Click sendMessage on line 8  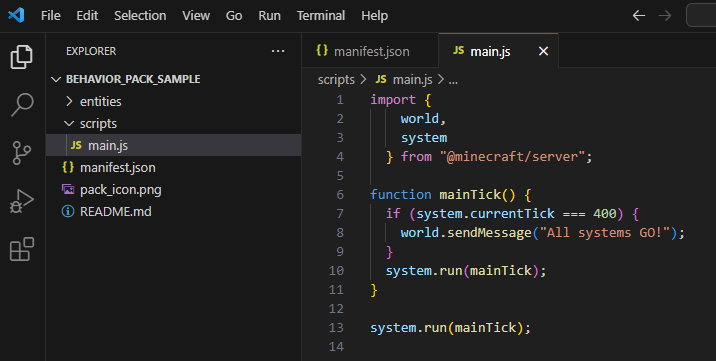point(489,233)
